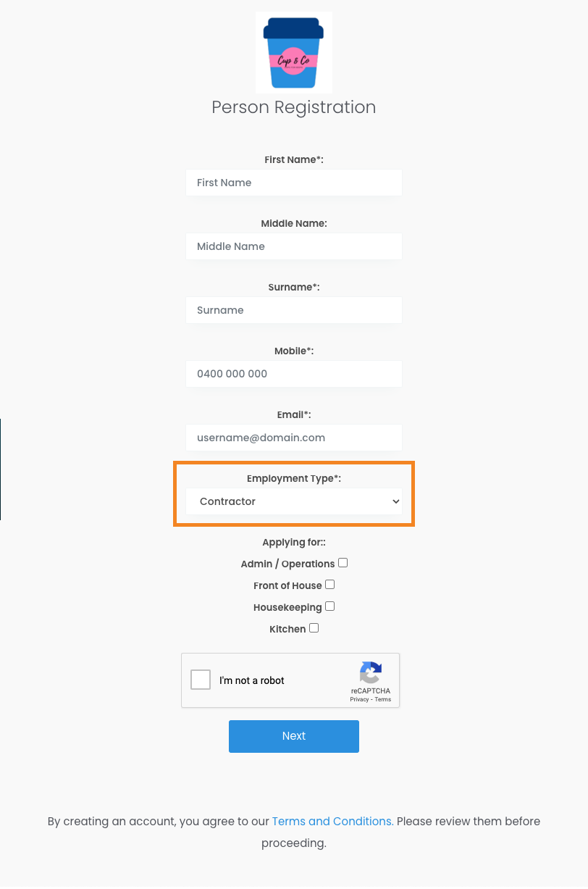Image resolution: width=588 pixels, height=889 pixels.
Task: Enable the Front of House checkbox
Action: click(x=330, y=585)
